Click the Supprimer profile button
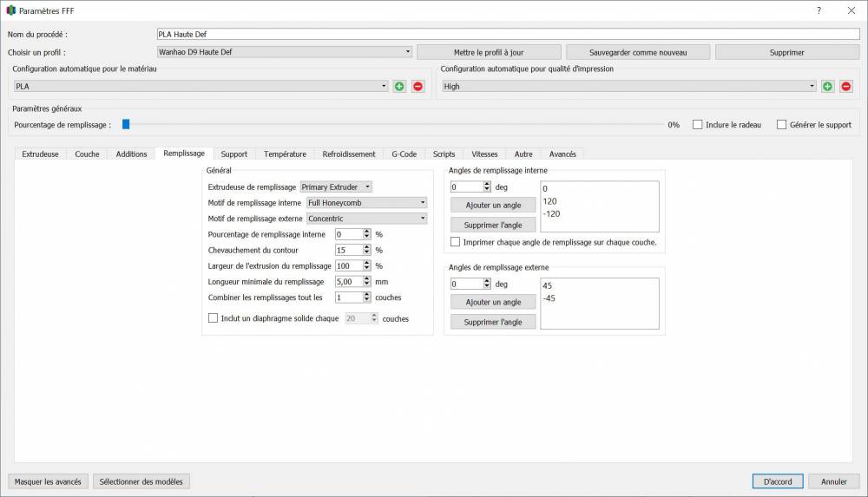This screenshot has width=868, height=497. pos(786,53)
